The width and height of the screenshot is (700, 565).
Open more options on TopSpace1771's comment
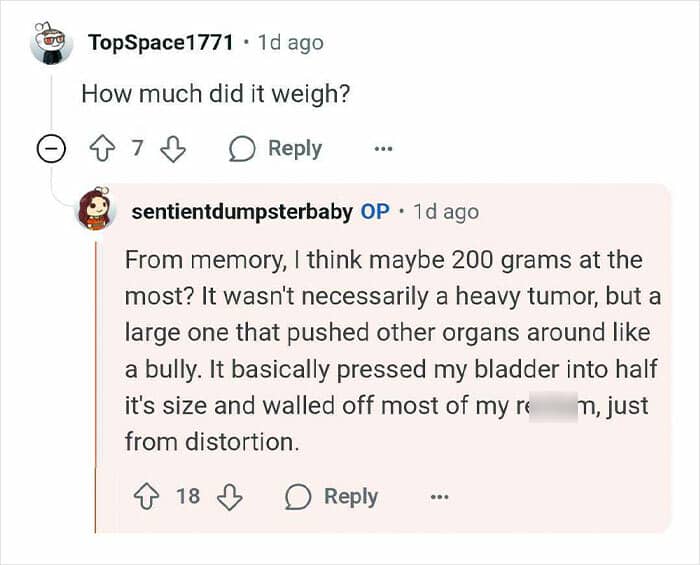(383, 149)
